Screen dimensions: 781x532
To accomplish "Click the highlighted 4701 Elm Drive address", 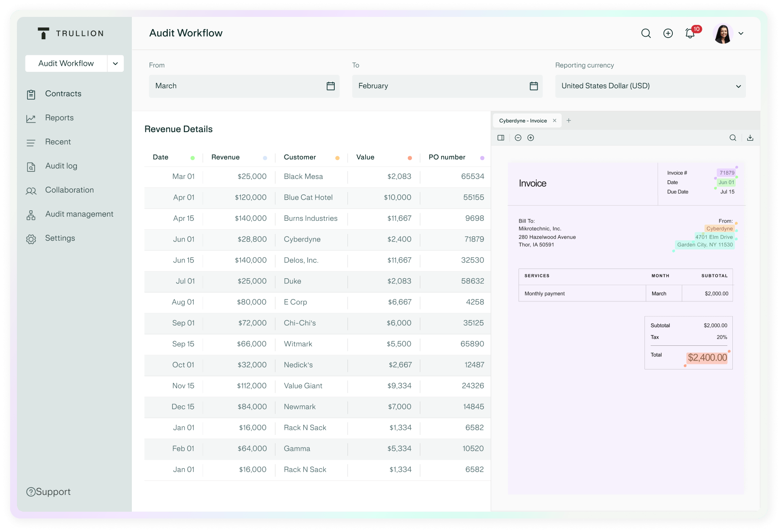I will click(714, 237).
